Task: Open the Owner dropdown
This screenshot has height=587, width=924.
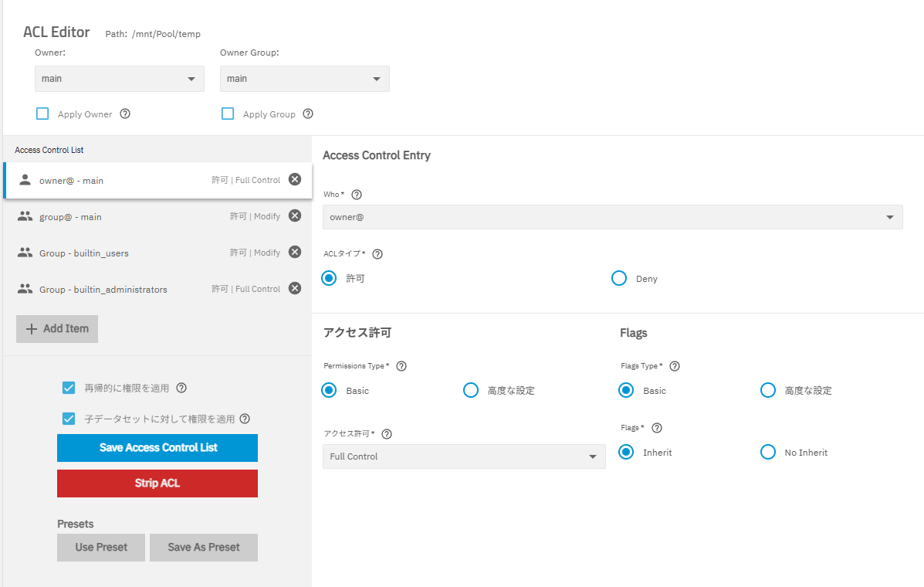Action: pyautogui.click(x=120, y=79)
